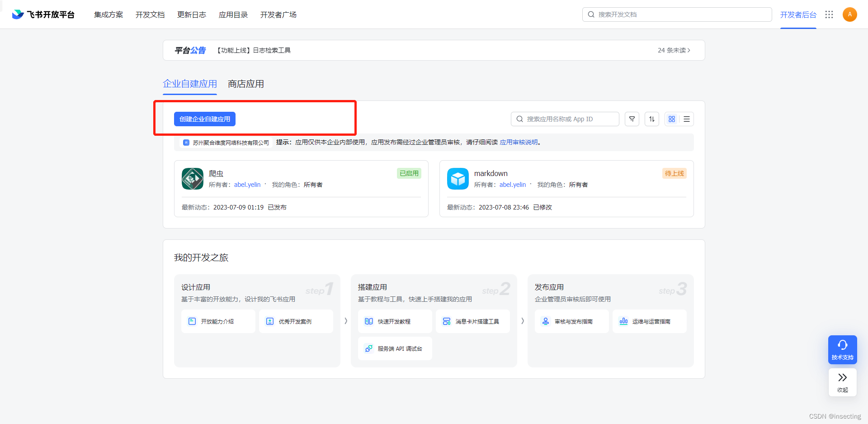Click the 技术支持 headset button
This screenshot has height=424, width=868.
pyautogui.click(x=843, y=350)
